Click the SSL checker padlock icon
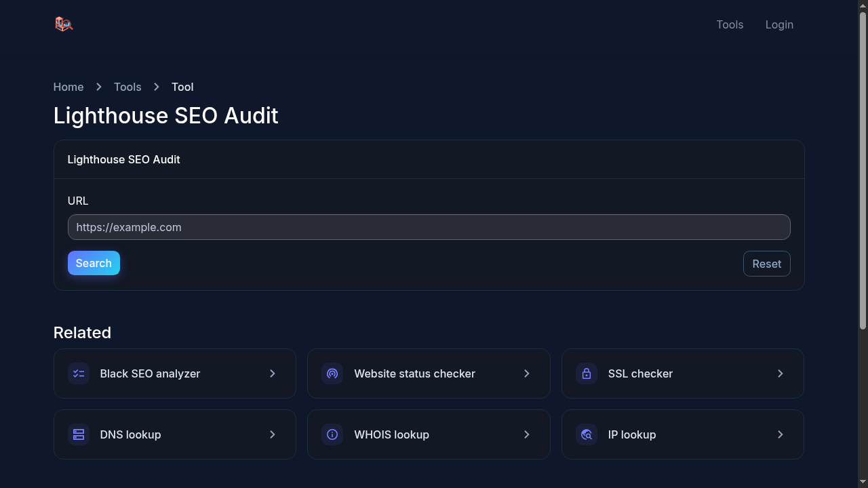Image resolution: width=868 pixels, height=488 pixels. click(x=587, y=373)
